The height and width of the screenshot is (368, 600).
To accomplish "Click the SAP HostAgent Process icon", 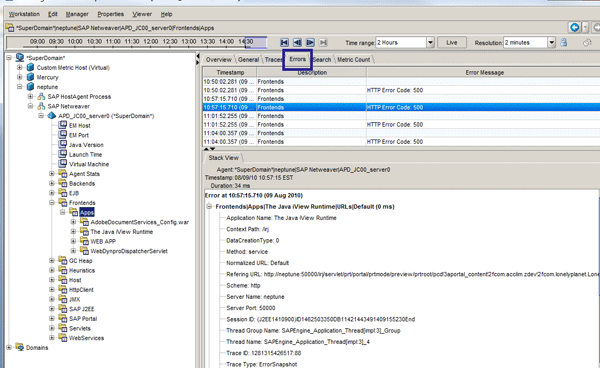I will [41, 96].
